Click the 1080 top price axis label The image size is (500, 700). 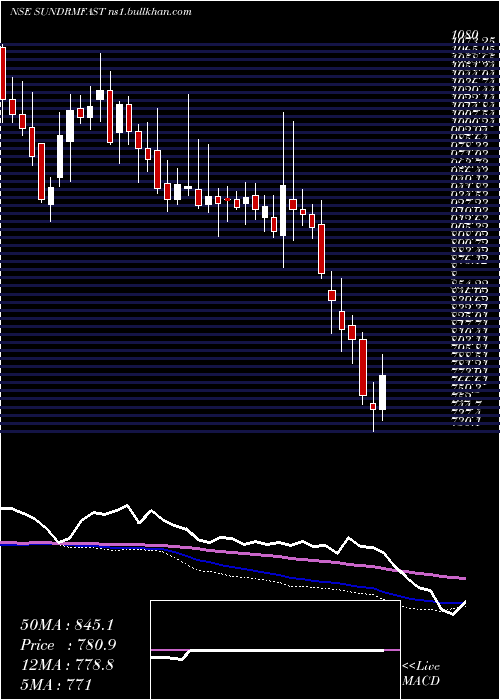pos(465,35)
